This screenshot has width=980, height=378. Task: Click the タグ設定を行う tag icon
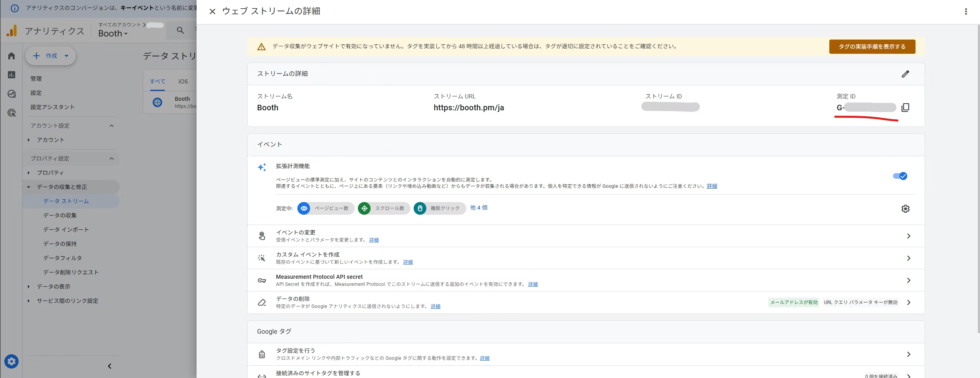click(262, 354)
